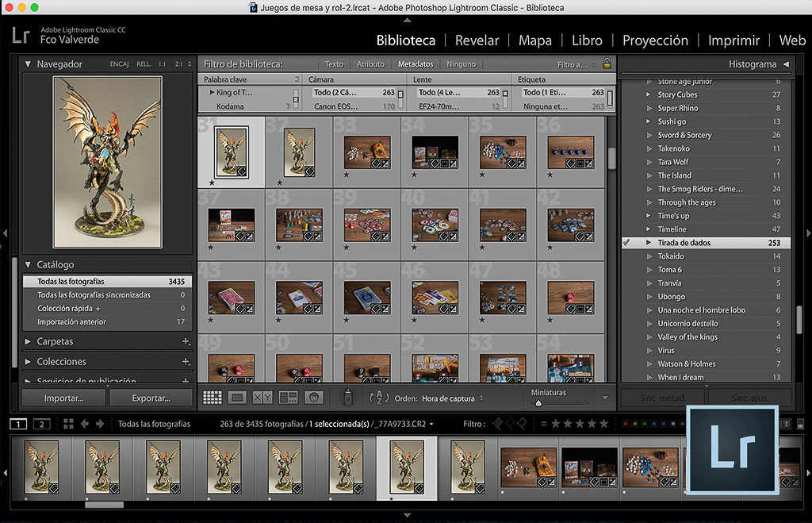Open the toolbar content dropdown arrow
The width and height of the screenshot is (812, 523).
point(605,398)
